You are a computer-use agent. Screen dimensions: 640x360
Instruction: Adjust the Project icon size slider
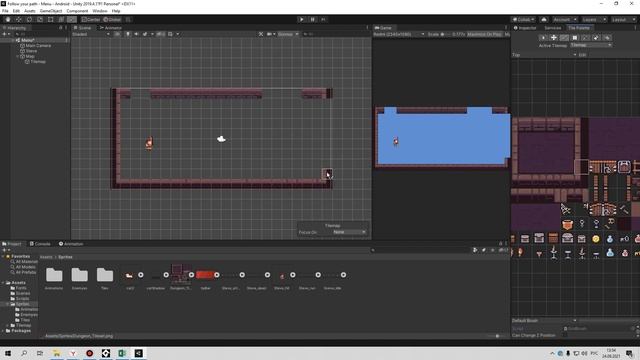[x=497, y=336]
